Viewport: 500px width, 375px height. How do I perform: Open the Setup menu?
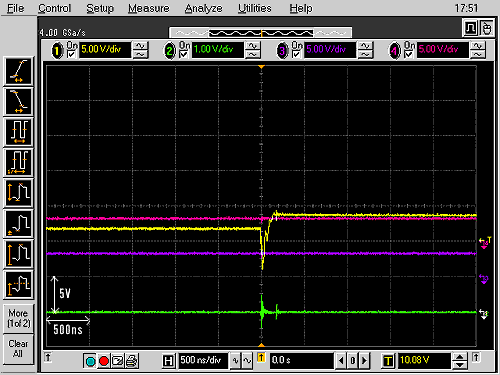100,8
